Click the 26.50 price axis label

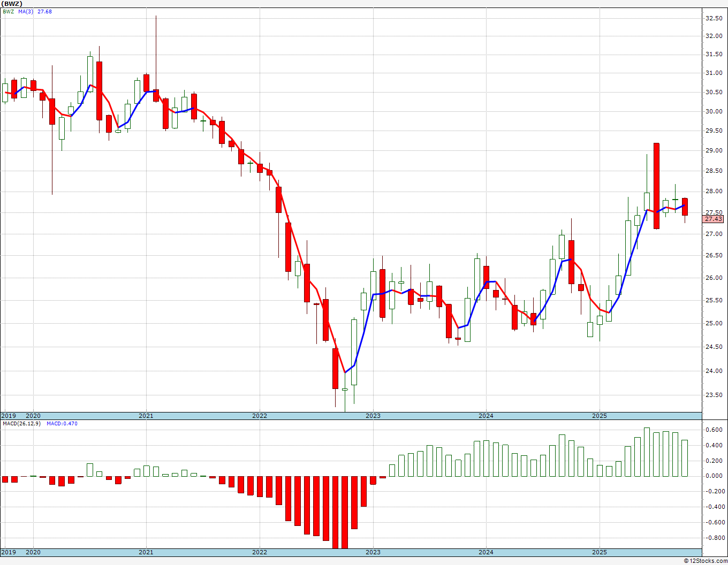(714, 256)
